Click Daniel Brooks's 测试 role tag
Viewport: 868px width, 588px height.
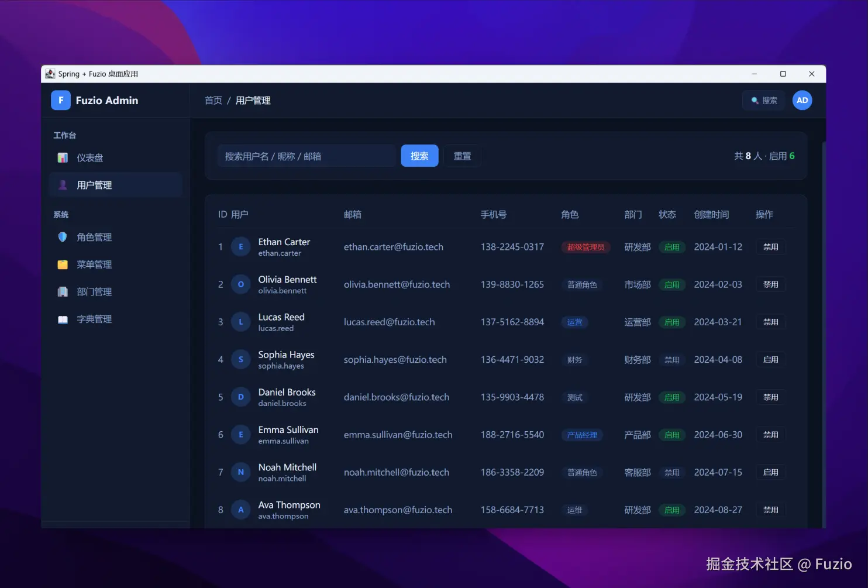click(574, 397)
